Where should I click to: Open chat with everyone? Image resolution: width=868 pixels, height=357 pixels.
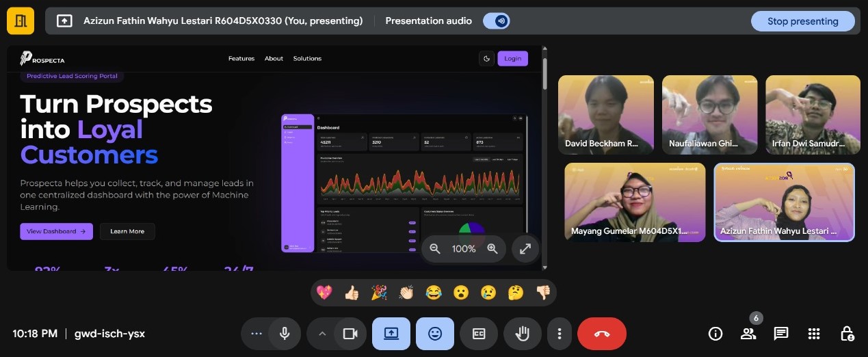781,334
